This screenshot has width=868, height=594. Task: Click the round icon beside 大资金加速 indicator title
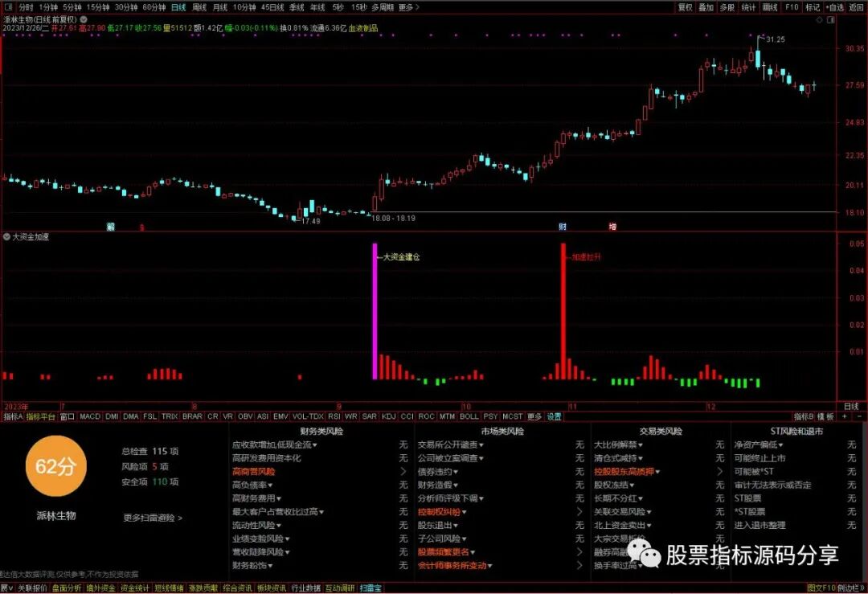pos(6,237)
